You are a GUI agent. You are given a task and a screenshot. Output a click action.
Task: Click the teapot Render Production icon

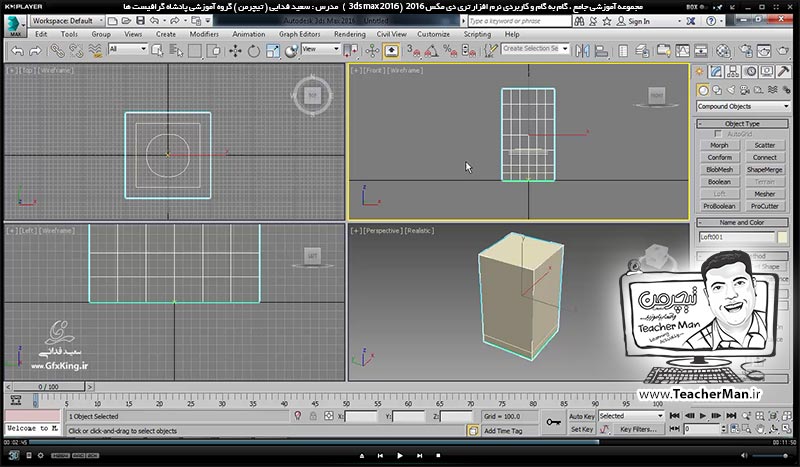[x=783, y=51]
